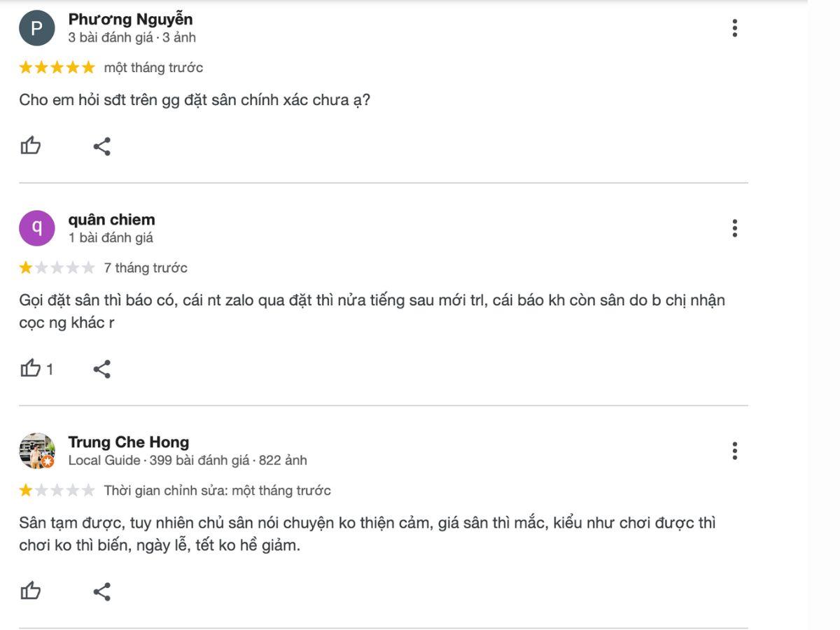The image size is (840, 630).
Task: Open Phương Nguyễn's reviewer profile name
Action: (x=130, y=19)
